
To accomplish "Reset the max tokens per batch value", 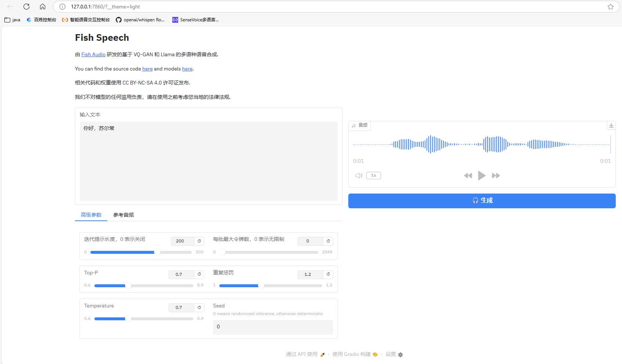I will [x=328, y=241].
